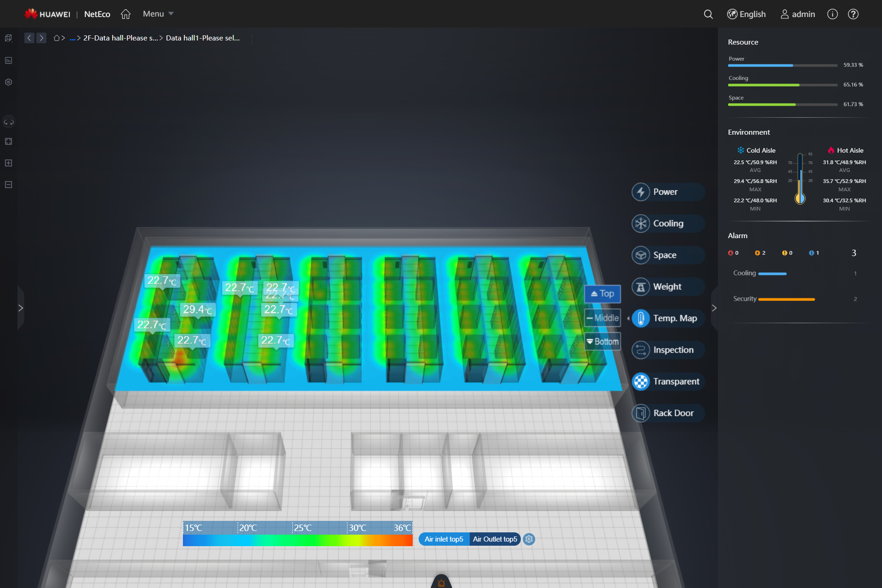Open the Menu dropdown

pos(157,14)
